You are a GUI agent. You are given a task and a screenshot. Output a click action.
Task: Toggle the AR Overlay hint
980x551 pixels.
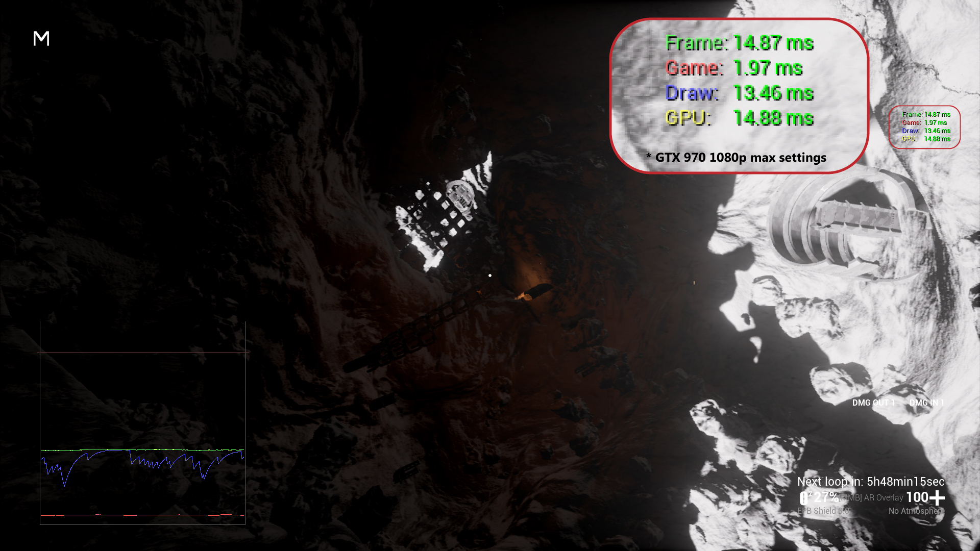coord(872,498)
